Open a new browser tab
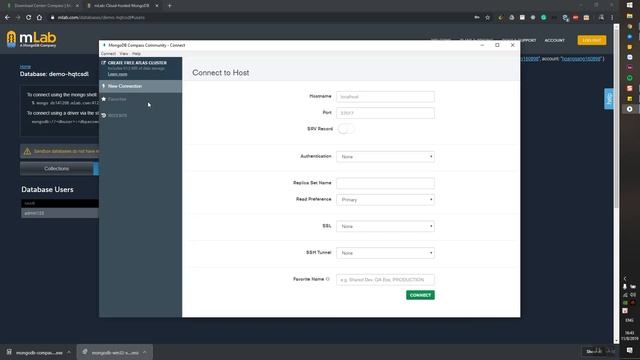This screenshot has width=640, height=360. pos(169,6)
